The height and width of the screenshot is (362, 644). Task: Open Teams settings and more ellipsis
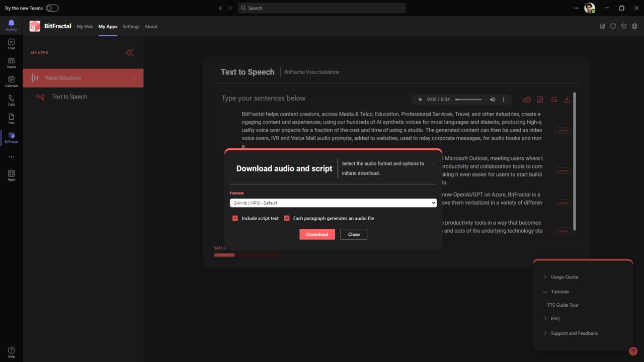576,8
